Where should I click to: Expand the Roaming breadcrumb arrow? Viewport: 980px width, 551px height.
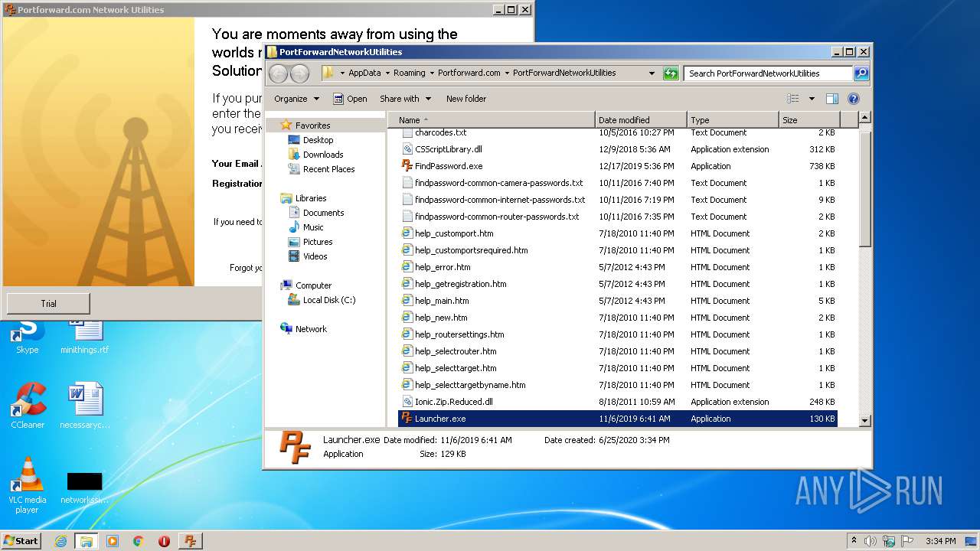(432, 73)
